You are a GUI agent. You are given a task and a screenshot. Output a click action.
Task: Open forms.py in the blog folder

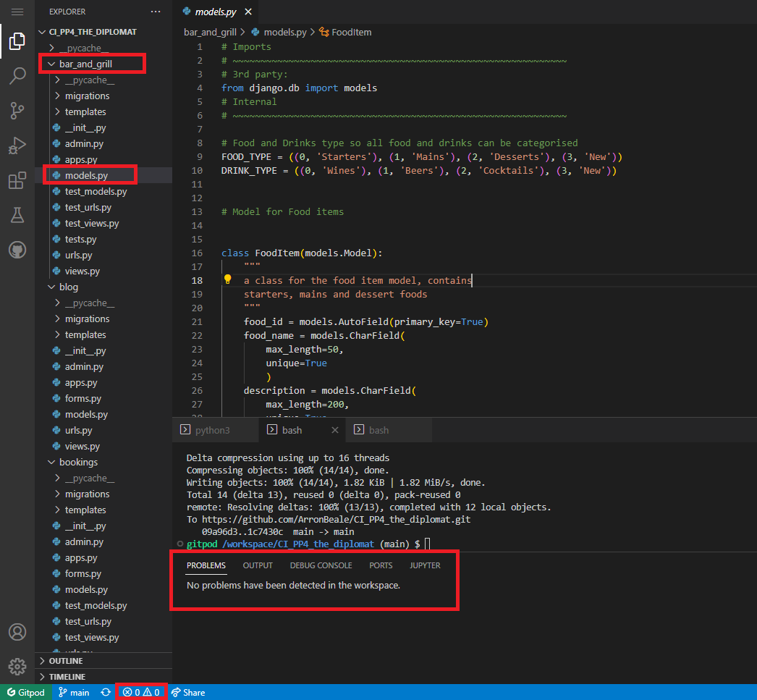pyautogui.click(x=83, y=398)
